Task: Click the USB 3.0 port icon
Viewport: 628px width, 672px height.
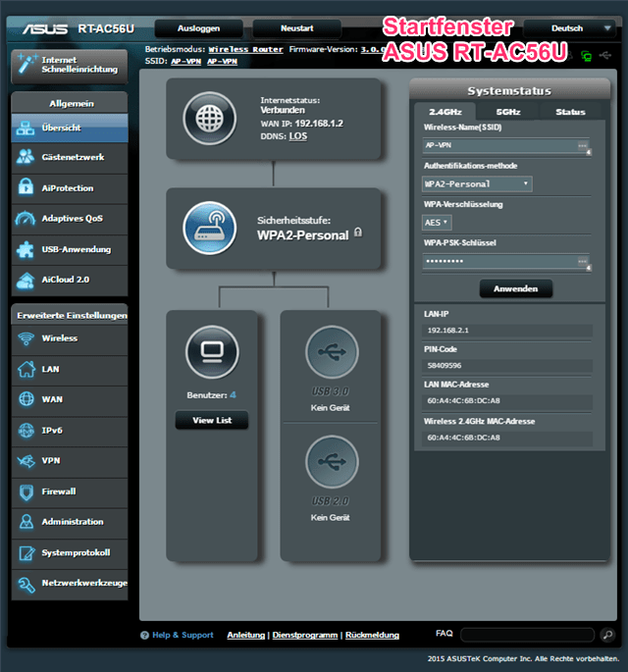Action: pos(332,352)
